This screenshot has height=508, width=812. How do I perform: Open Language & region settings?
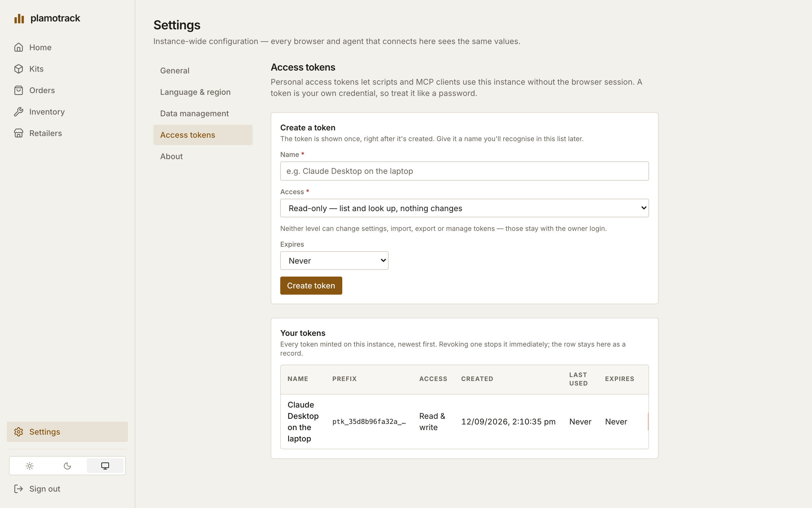pos(203,92)
